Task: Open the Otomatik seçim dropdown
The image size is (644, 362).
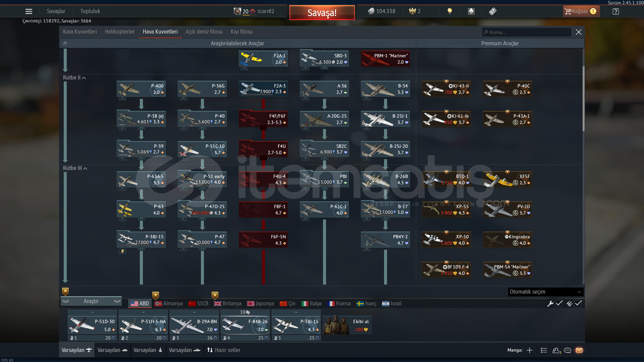Action: (x=545, y=292)
